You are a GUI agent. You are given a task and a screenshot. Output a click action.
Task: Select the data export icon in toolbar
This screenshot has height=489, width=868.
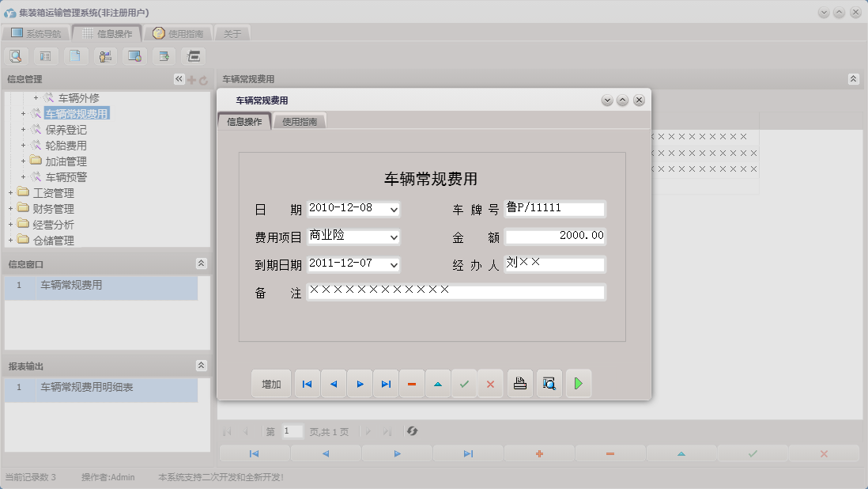tap(164, 56)
